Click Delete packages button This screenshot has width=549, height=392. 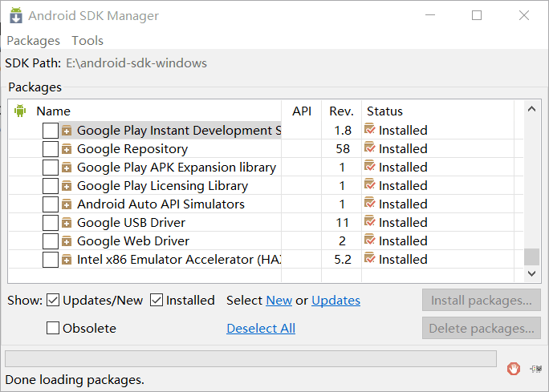pos(482,328)
